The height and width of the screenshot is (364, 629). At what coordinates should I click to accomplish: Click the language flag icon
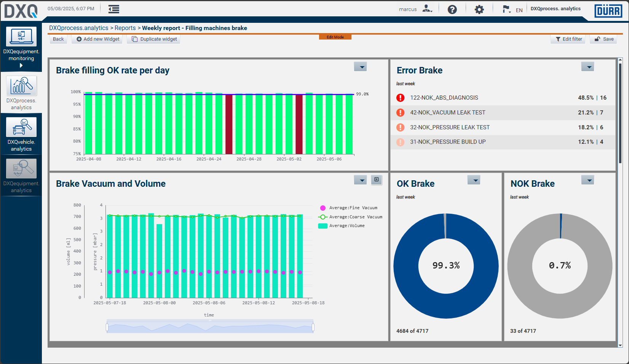[x=506, y=9]
